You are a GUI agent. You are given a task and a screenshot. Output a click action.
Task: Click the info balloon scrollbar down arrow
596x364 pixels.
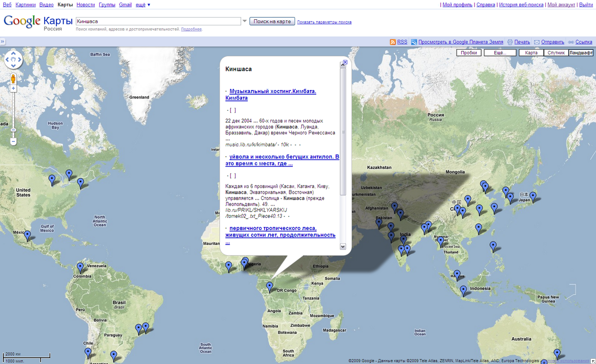pos(343,247)
